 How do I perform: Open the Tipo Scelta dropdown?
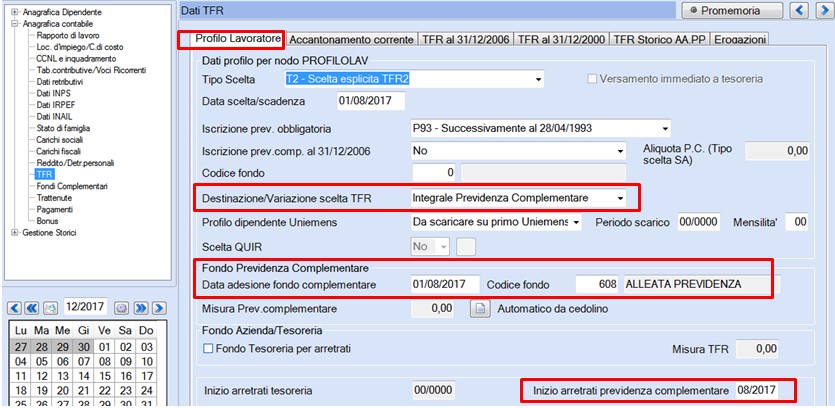point(537,79)
